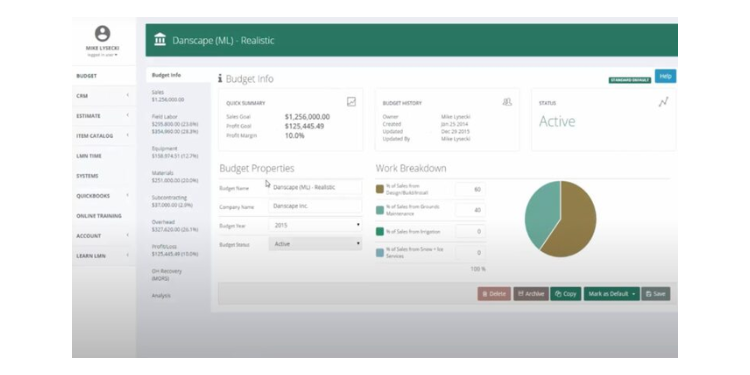The width and height of the screenshot is (750, 375).
Task: Click the Danscape (ML) - Realistic header title
Action: tap(223, 40)
